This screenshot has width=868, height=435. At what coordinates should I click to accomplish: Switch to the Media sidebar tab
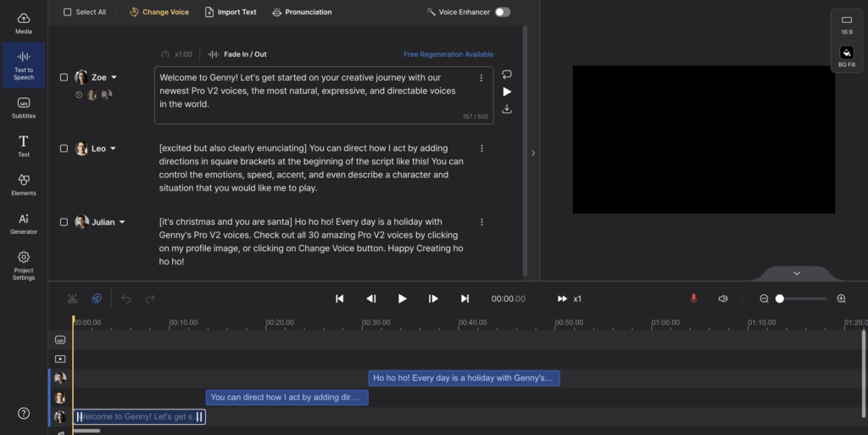tap(24, 23)
